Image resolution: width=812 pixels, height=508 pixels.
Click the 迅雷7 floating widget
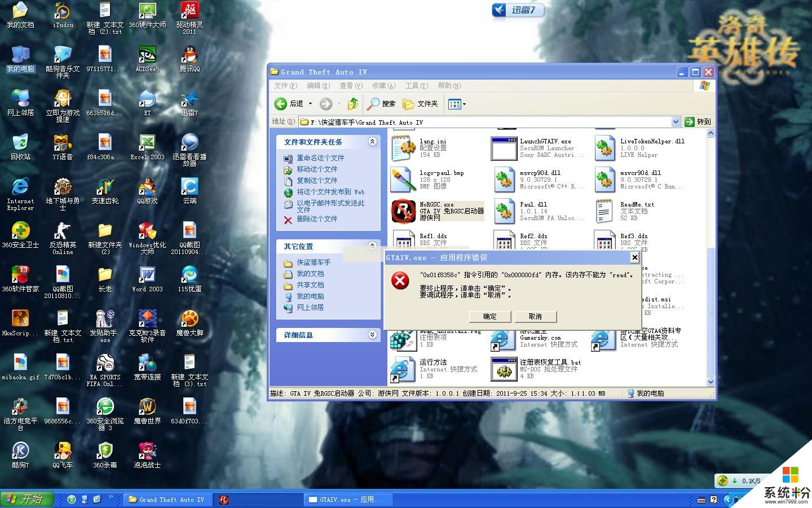coord(518,10)
